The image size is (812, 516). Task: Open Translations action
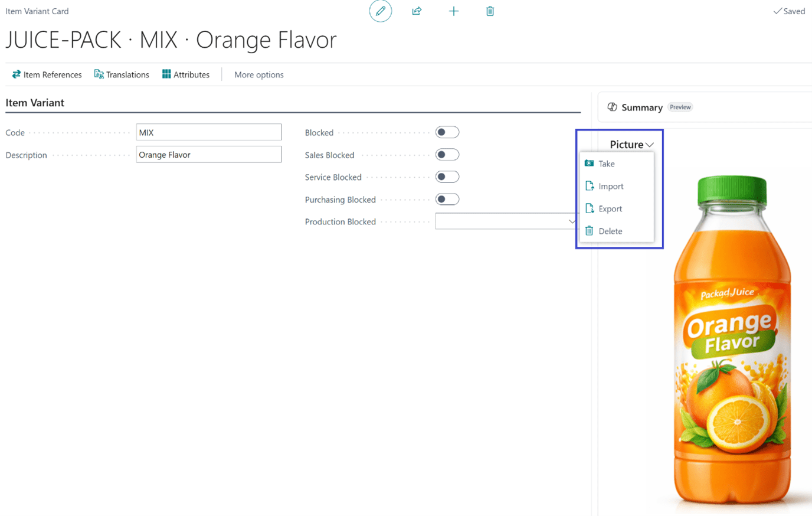[x=122, y=74]
